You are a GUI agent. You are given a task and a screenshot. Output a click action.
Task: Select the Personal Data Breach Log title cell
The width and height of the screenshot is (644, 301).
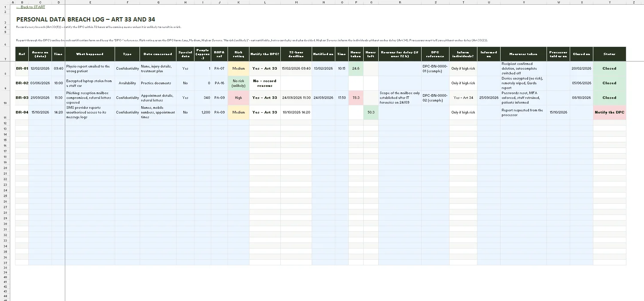[85, 19]
